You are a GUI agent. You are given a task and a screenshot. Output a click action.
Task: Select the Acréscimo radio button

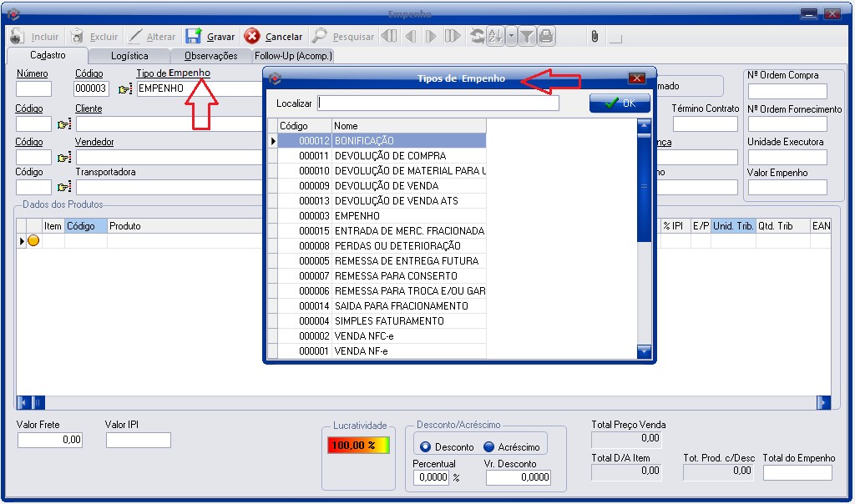coord(488,446)
